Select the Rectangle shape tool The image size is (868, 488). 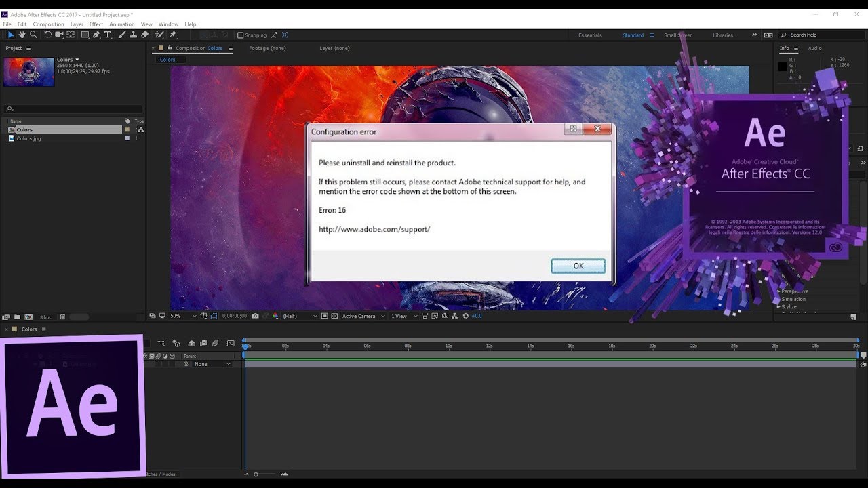click(85, 35)
